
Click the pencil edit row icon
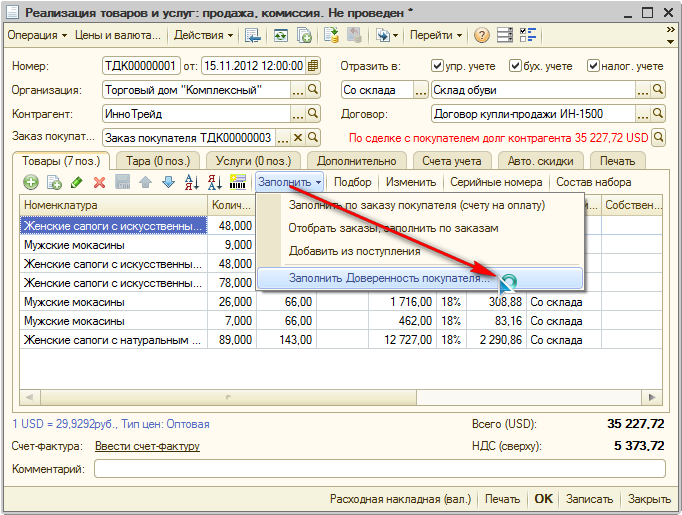(x=76, y=182)
